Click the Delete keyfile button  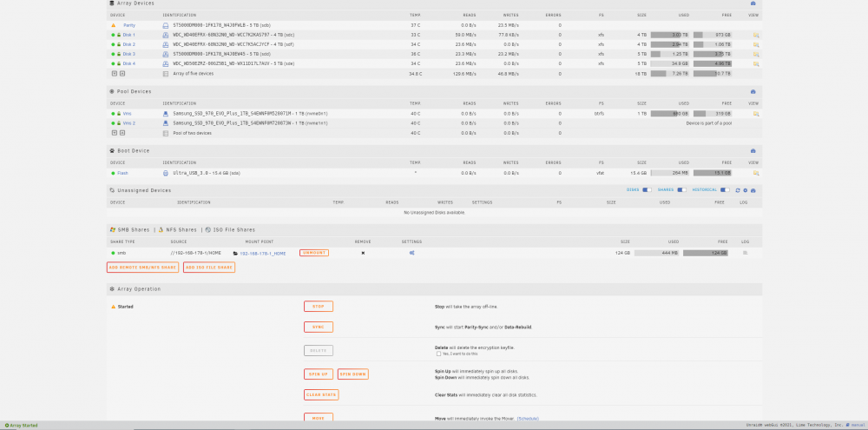[x=319, y=351]
